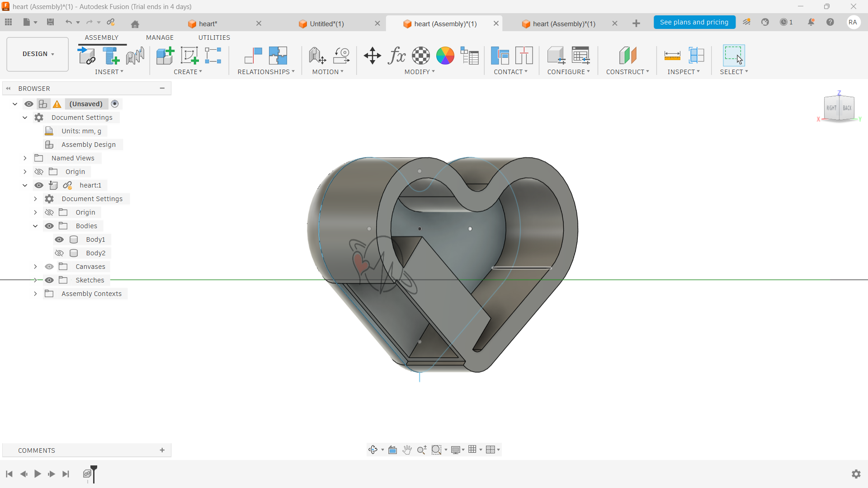This screenshot has width=868, height=488.
Task: Click the Move/Copy cross-arrows tool
Action: pyautogui.click(x=372, y=56)
